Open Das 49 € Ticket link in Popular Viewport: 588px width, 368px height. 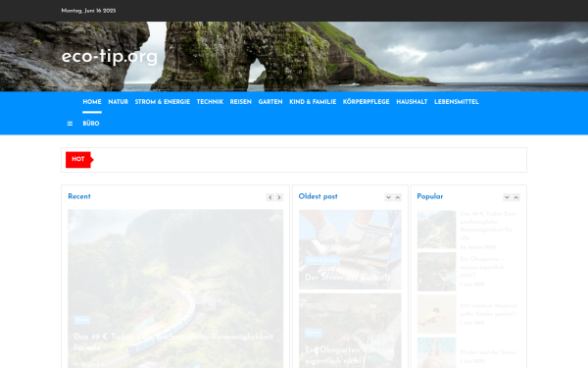487,226
